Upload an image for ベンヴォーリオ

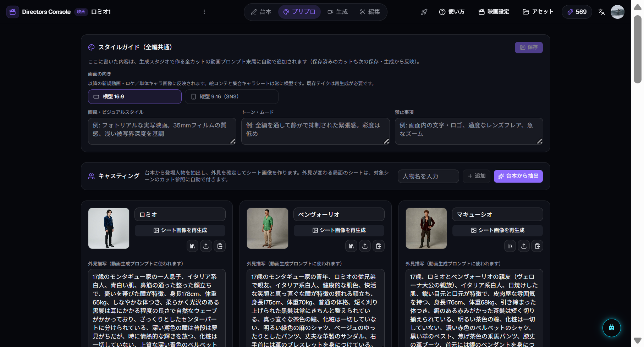pos(365,246)
